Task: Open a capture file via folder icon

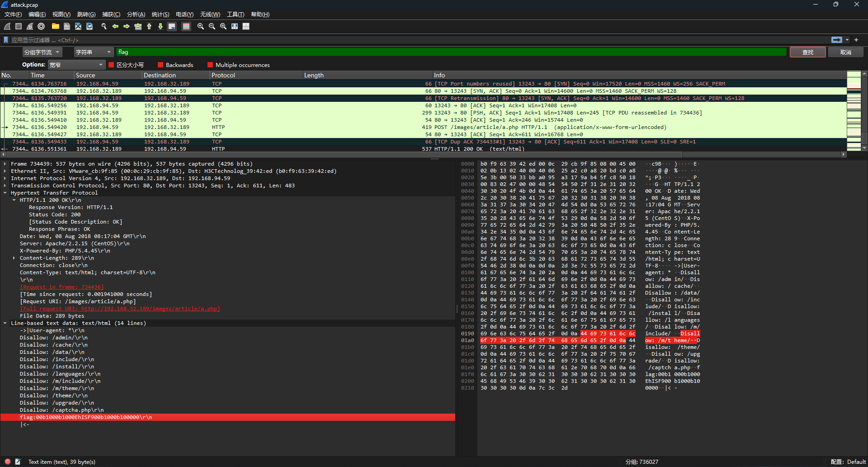Action: (55, 26)
